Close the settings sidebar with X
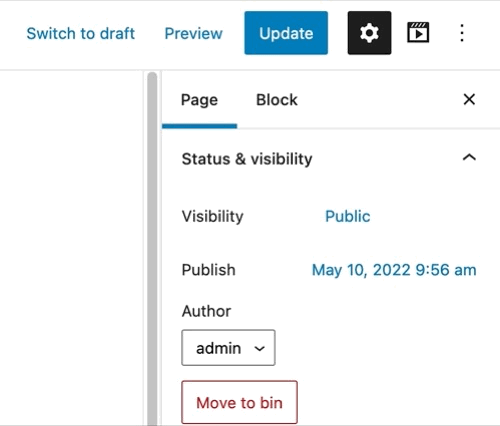The height and width of the screenshot is (426, 500). (469, 99)
